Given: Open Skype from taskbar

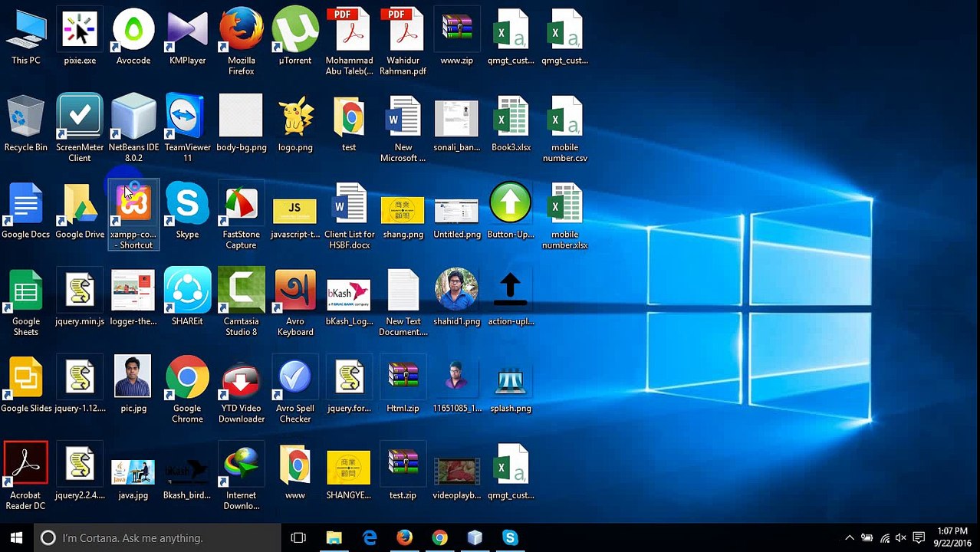Looking at the screenshot, I should pyautogui.click(x=510, y=538).
